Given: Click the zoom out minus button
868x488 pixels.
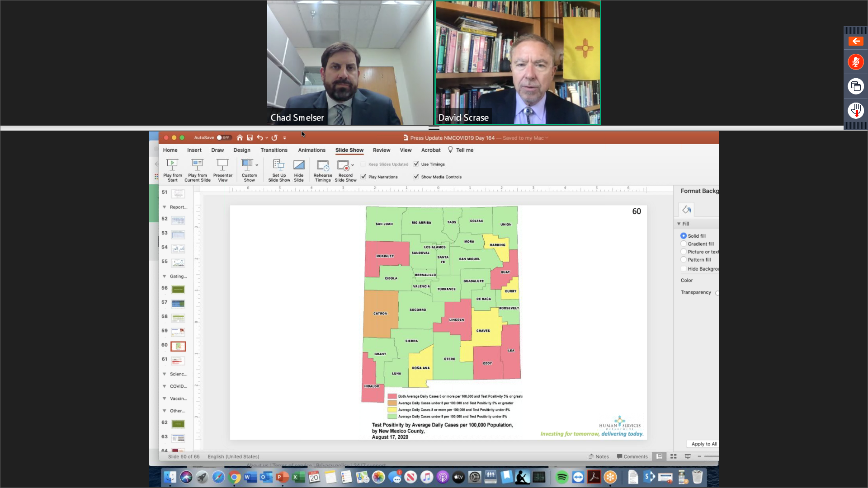Looking at the screenshot, I should point(699,457).
